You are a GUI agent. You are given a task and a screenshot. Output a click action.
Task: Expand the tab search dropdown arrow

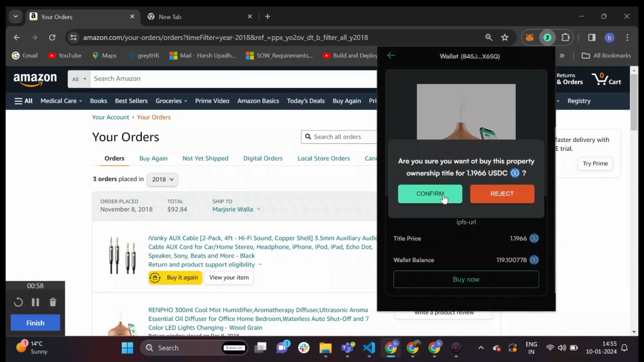click(x=16, y=17)
